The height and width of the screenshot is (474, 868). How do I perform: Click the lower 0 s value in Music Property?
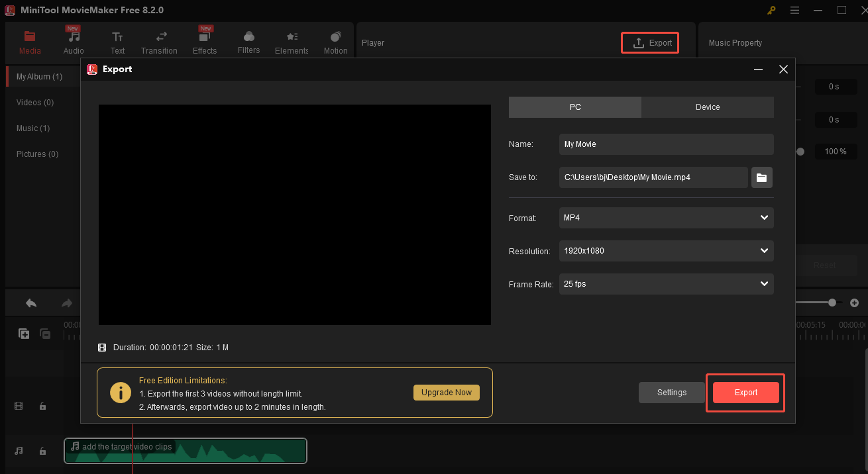835,120
